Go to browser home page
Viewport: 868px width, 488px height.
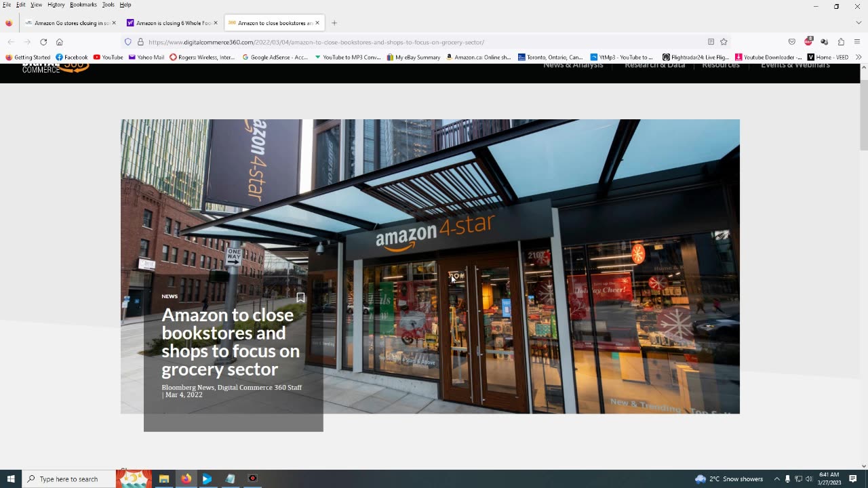(60, 42)
